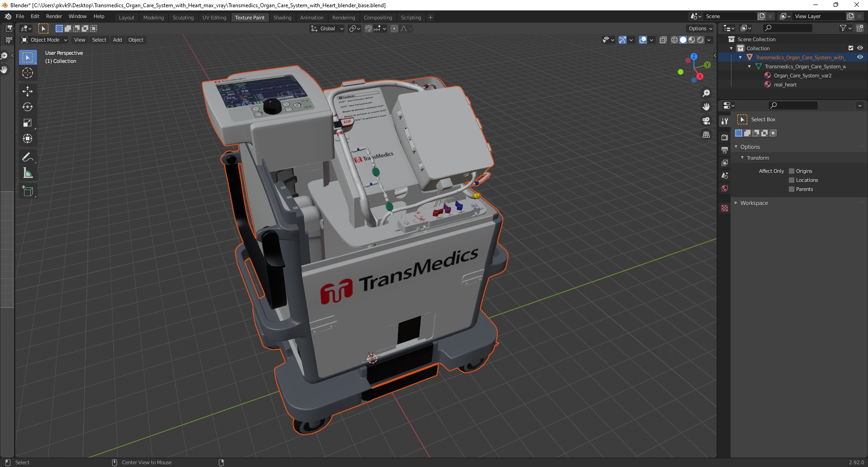Viewport: 868px width, 467px height.
Task: Switch to material preview shading
Action: [x=692, y=40]
